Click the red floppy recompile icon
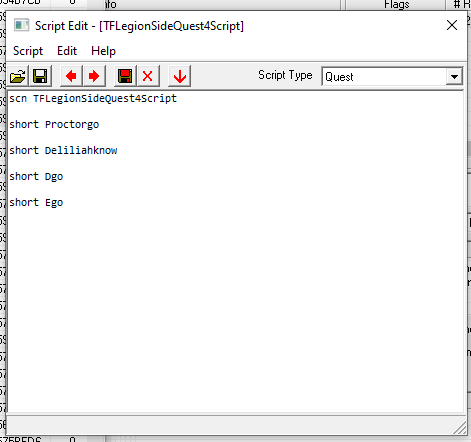The height and width of the screenshot is (442, 471). point(125,76)
